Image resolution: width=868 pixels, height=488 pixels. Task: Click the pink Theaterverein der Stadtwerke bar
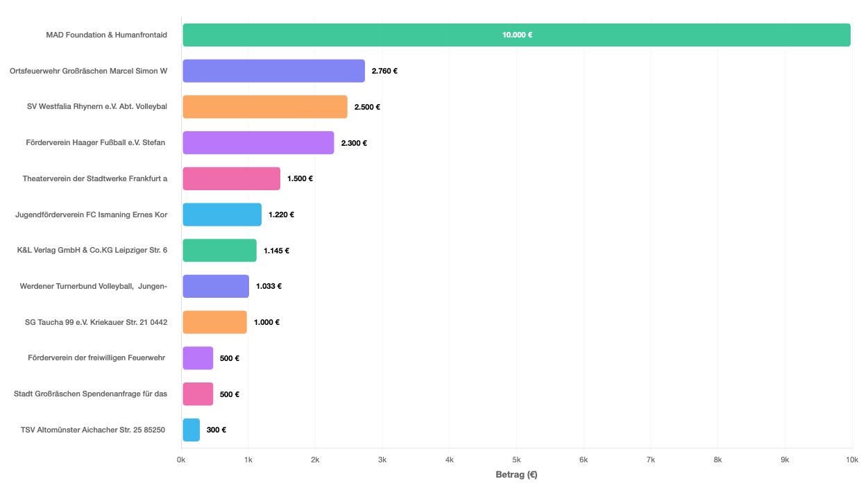coord(231,178)
